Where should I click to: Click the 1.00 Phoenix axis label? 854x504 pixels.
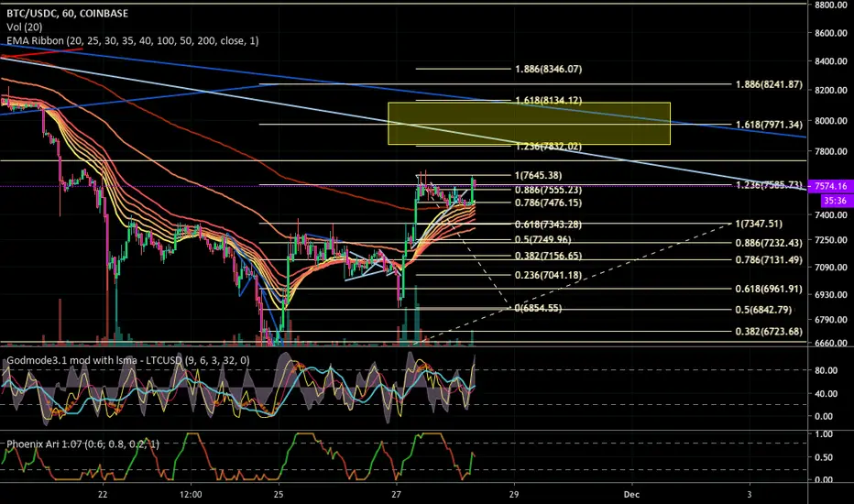(824, 434)
